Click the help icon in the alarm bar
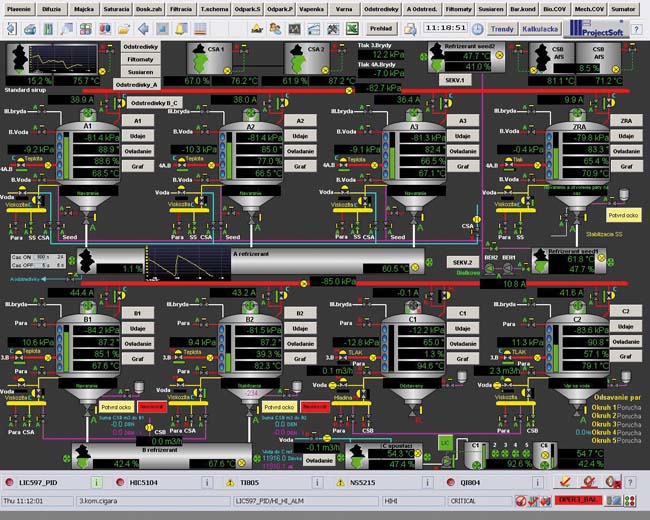Screen dimensions: 650x520 click(630, 482)
